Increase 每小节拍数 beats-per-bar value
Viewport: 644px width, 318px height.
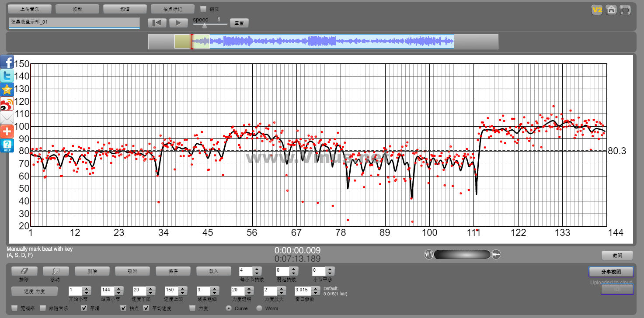click(257, 269)
